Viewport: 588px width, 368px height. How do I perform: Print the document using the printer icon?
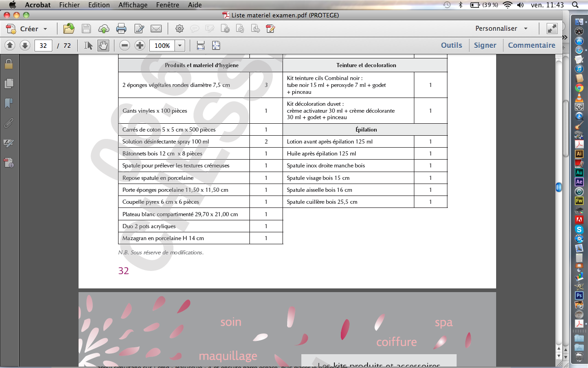point(121,29)
